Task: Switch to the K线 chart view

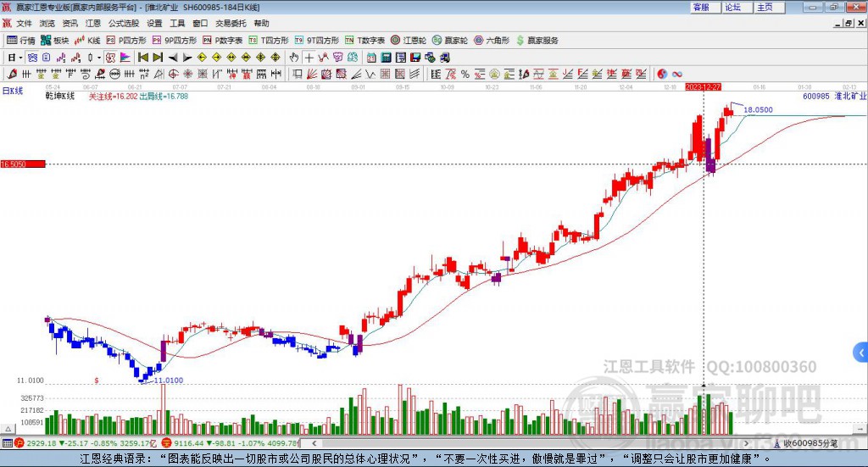Action: click(x=87, y=41)
